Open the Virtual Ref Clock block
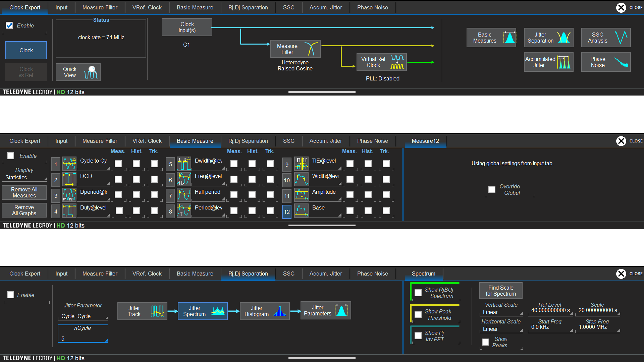 [382, 62]
